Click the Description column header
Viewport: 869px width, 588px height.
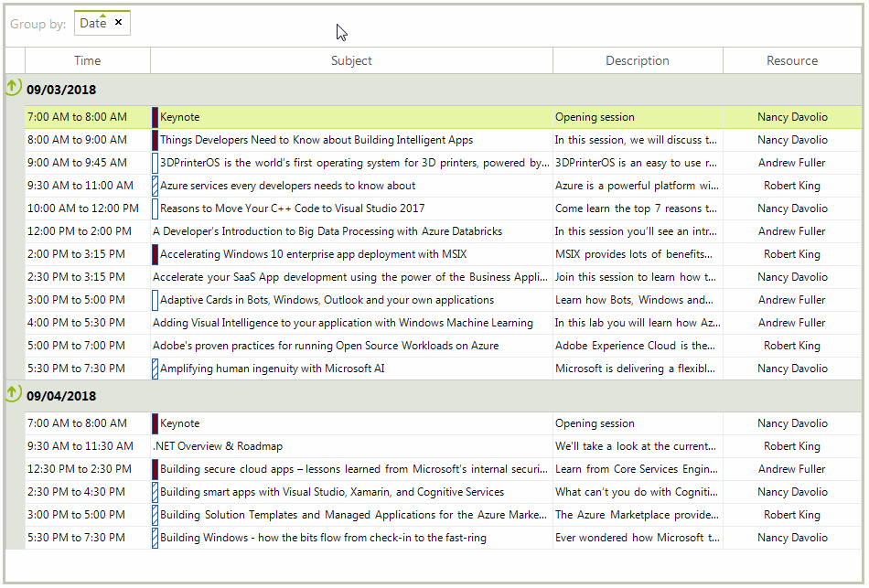coord(638,59)
